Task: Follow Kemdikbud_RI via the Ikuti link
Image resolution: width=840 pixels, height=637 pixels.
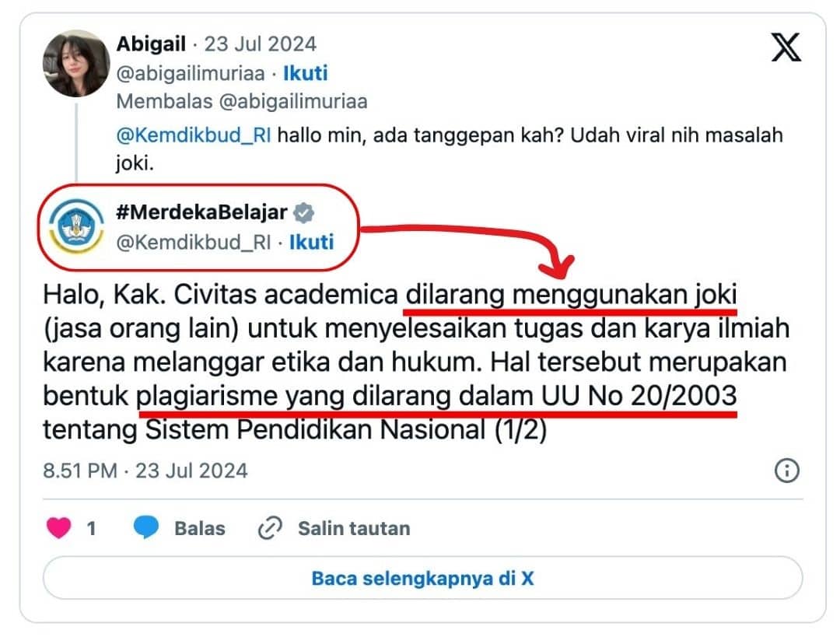Action: [311, 242]
